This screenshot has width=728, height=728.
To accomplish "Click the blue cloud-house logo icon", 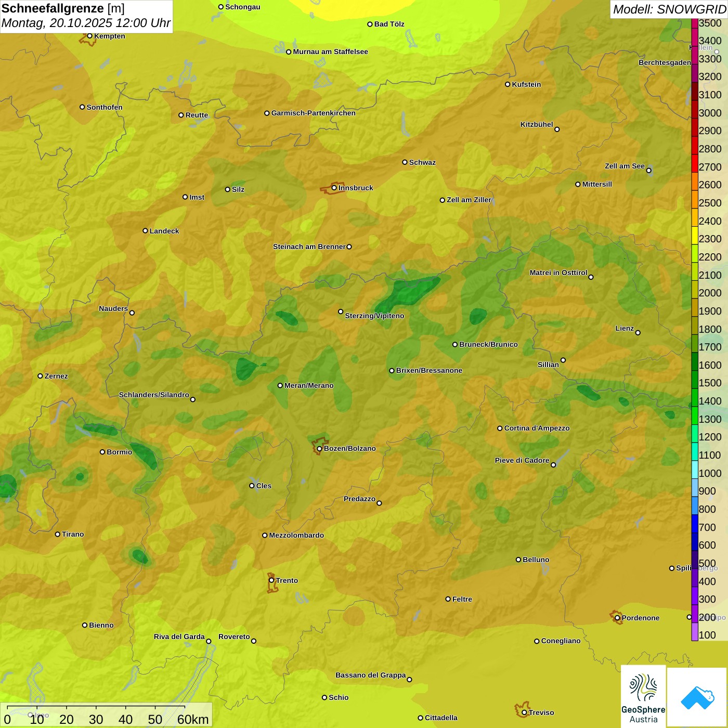I will (697, 697).
